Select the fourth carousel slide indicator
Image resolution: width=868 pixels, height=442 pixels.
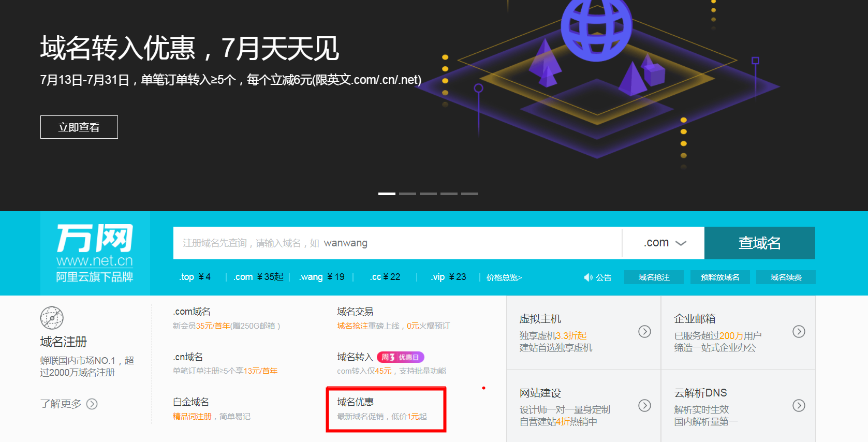pos(449,194)
